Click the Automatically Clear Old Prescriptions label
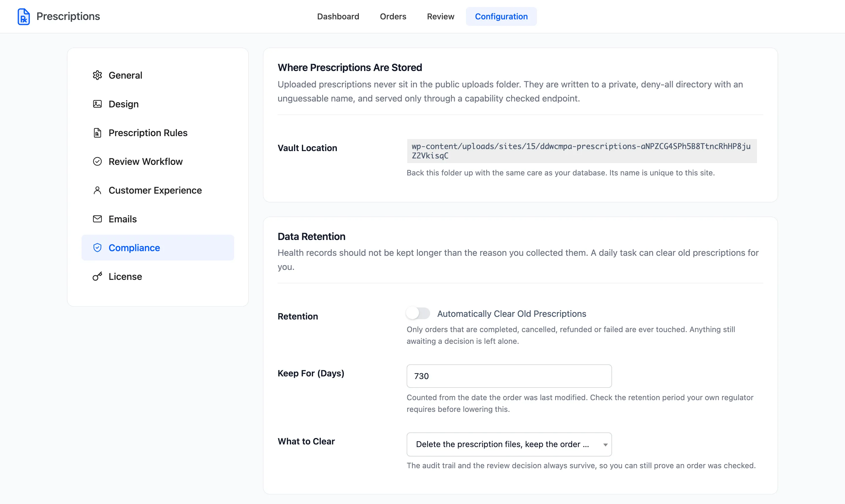The width and height of the screenshot is (845, 504). pos(511,314)
